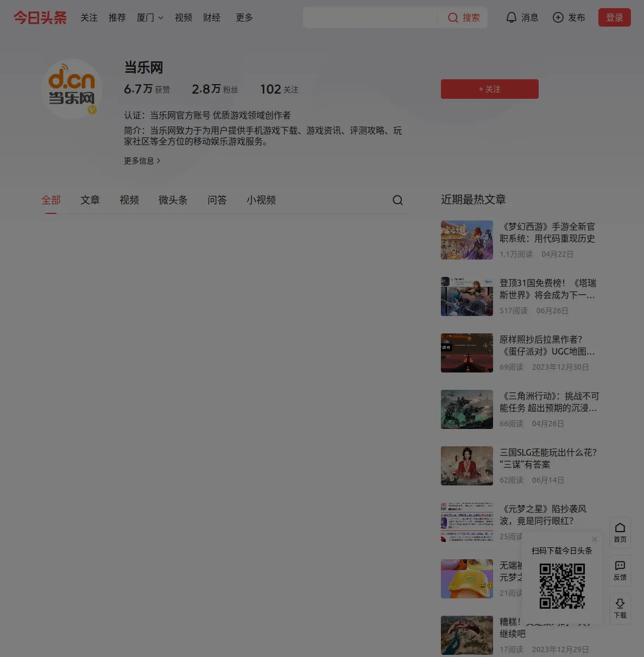Image resolution: width=644 pixels, height=657 pixels.
Task: Click the red 登录 button
Action: pyautogui.click(x=615, y=17)
